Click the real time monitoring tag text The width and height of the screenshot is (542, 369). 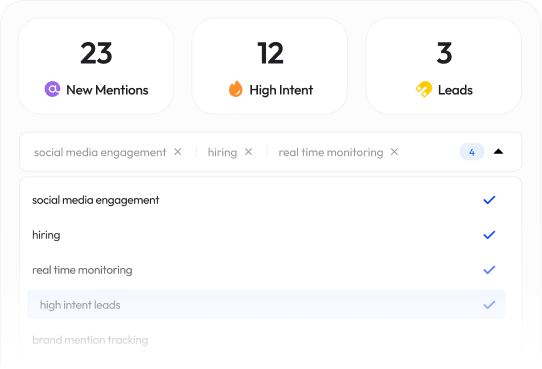(331, 152)
